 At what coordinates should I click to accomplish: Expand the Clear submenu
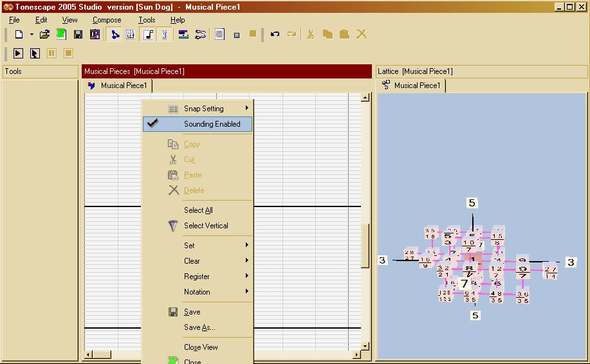pyautogui.click(x=198, y=261)
